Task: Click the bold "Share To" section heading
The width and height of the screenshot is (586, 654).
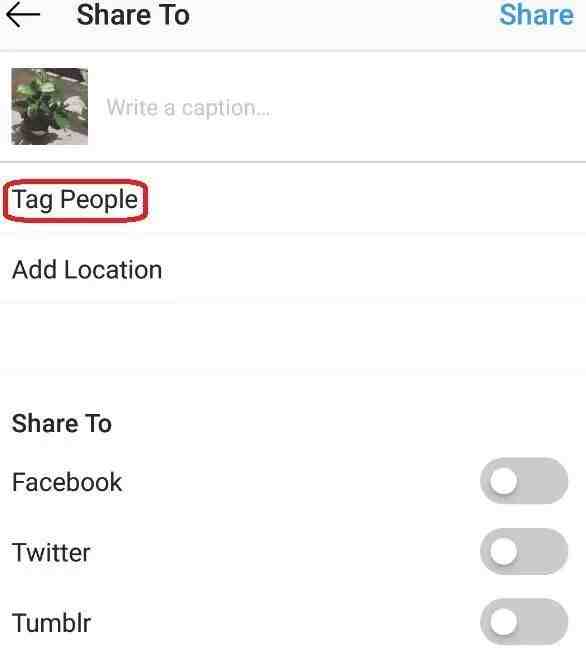Action: pyautogui.click(x=62, y=423)
